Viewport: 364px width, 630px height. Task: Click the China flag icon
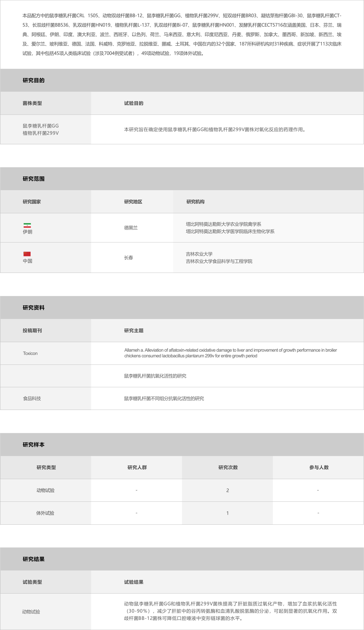(x=27, y=254)
